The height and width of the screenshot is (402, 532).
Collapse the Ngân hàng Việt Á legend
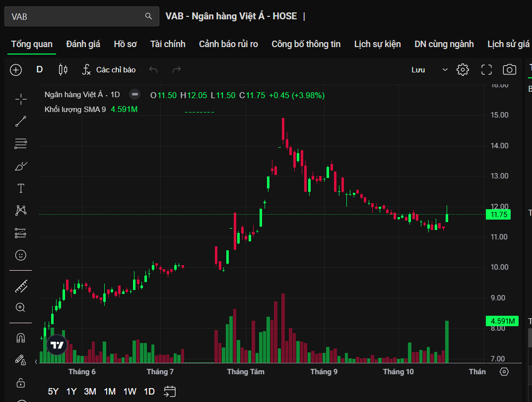(134, 95)
